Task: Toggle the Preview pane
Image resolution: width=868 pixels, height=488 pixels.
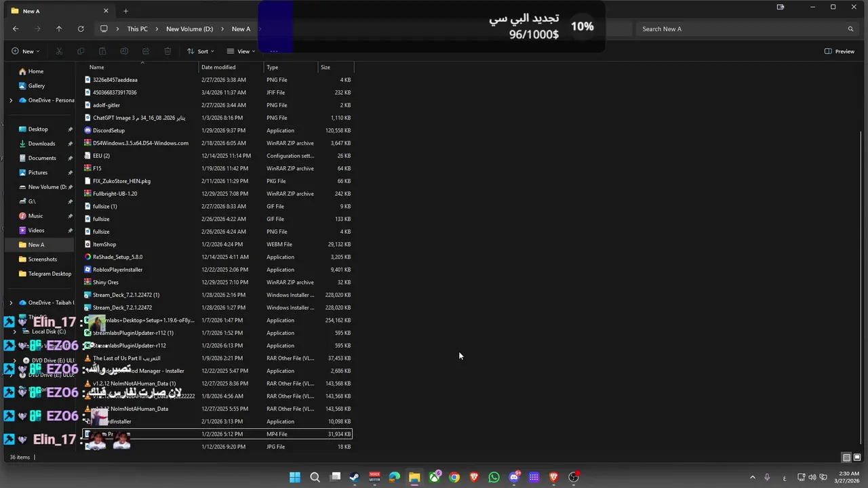Action: pos(840,52)
